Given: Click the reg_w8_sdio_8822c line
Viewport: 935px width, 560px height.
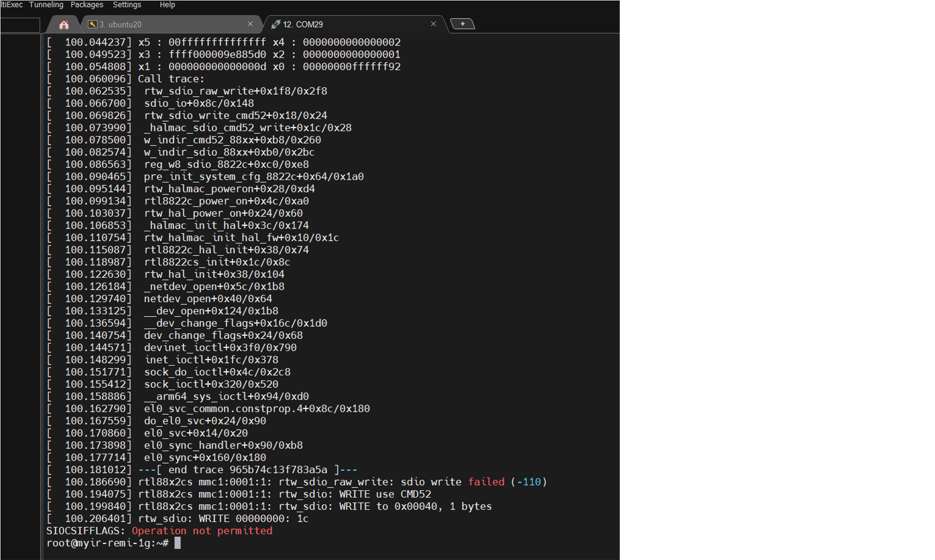Looking at the screenshot, I should coord(177,165).
